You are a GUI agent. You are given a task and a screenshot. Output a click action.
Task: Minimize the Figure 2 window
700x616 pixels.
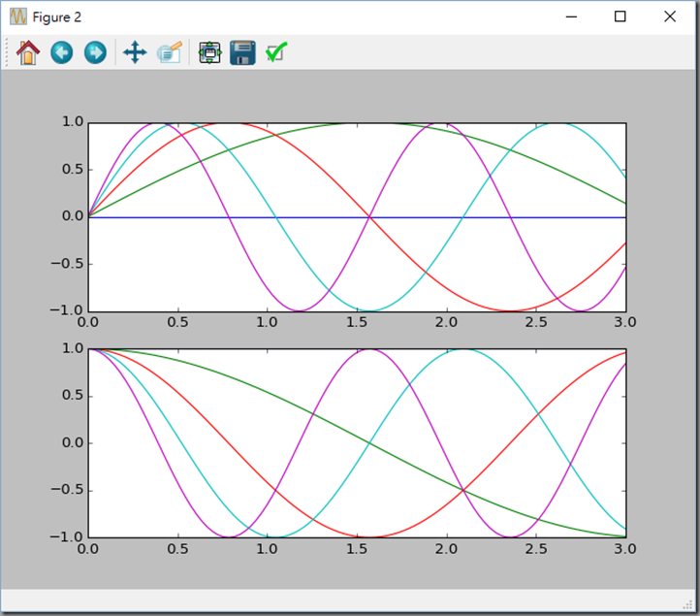click(x=571, y=16)
